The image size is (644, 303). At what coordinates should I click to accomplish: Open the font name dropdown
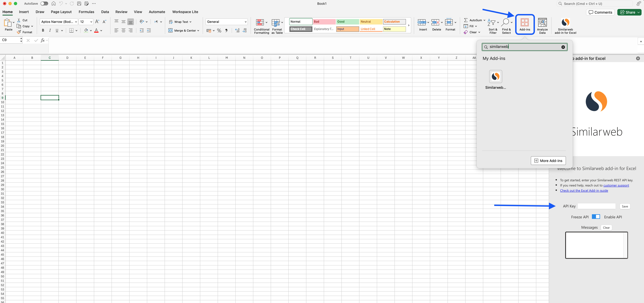pyautogui.click(x=76, y=22)
